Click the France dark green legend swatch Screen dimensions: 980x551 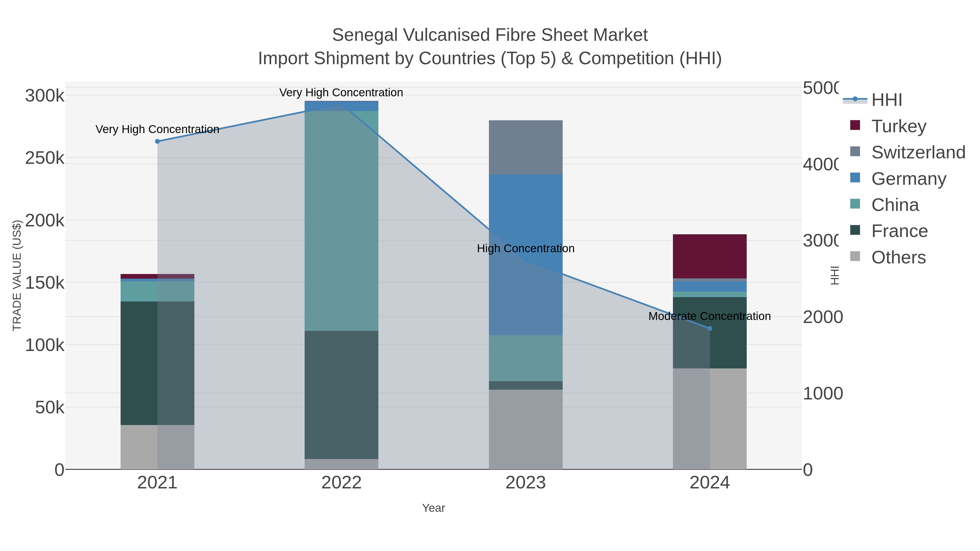click(855, 230)
